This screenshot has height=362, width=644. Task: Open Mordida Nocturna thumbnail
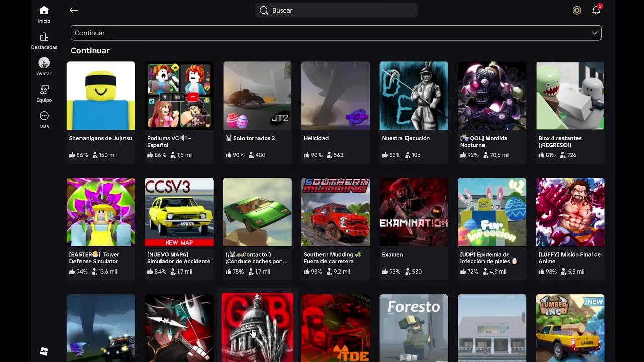(x=492, y=96)
